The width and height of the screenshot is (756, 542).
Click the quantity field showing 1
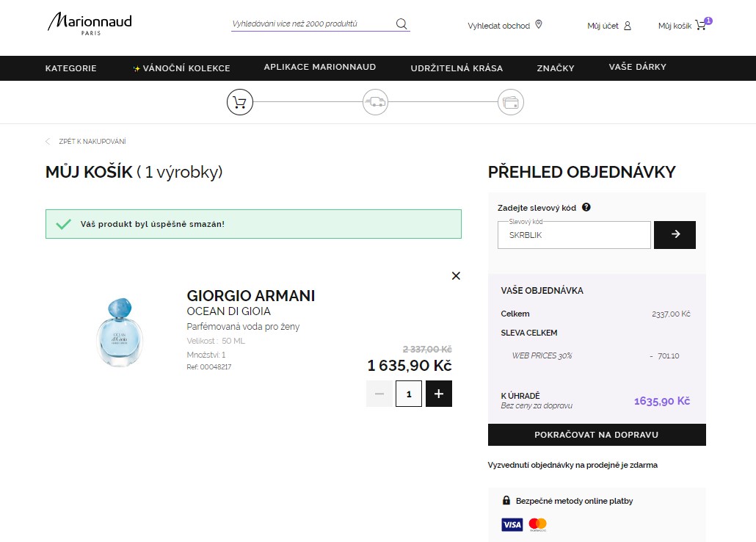(x=409, y=394)
